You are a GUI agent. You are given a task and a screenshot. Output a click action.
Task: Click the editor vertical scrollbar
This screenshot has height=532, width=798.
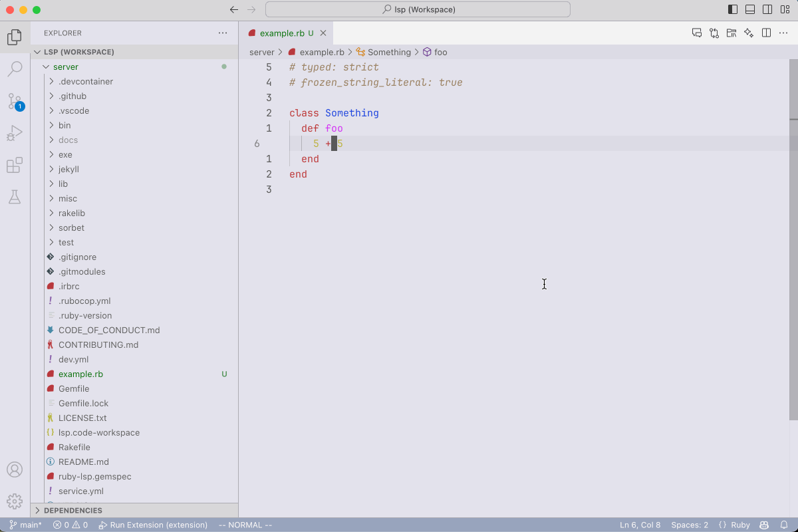[x=793, y=239]
